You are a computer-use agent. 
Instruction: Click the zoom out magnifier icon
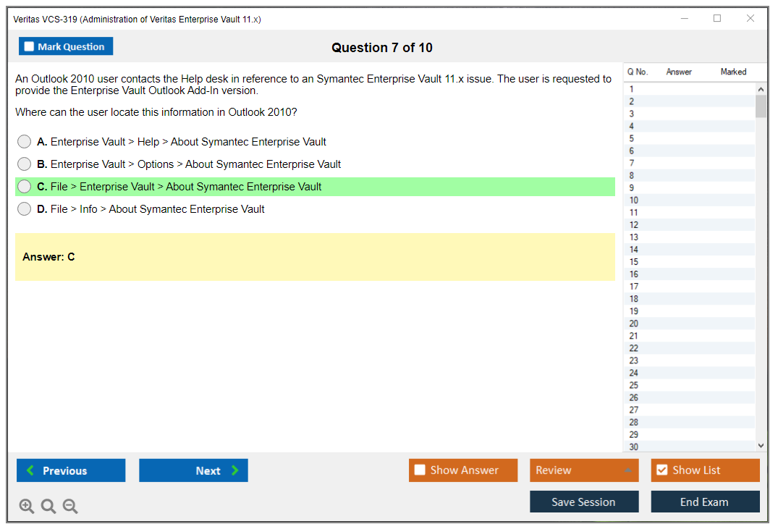pyautogui.click(x=70, y=507)
